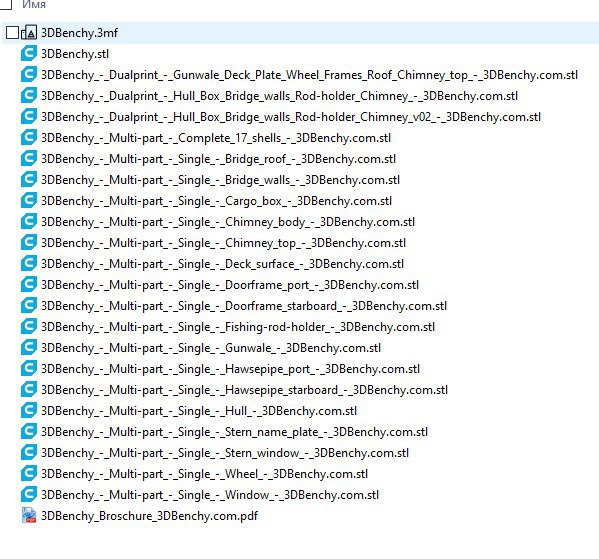Select Single Bridge_roof file name
This screenshot has height=559, width=599.
point(218,159)
